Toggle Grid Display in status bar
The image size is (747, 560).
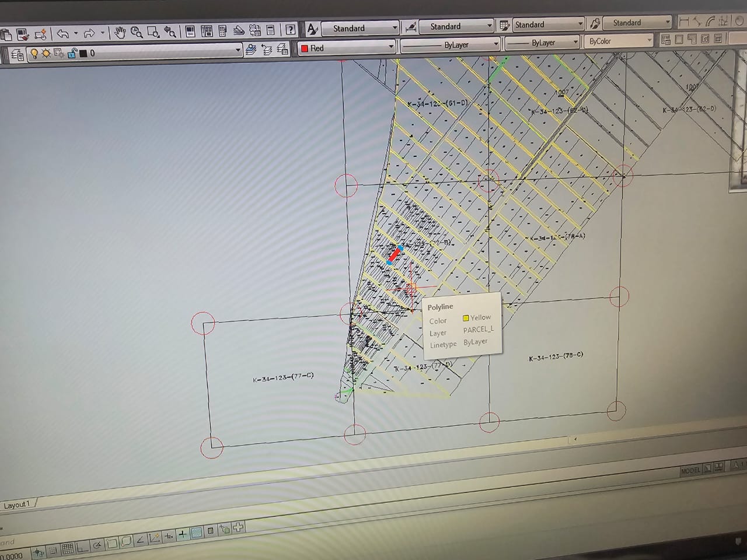pos(67,548)
